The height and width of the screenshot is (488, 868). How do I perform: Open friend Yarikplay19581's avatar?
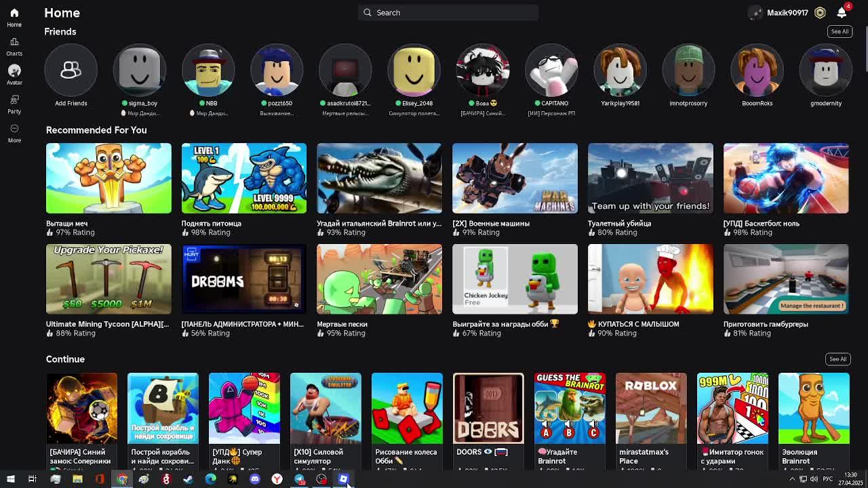[x=620, y=70]
